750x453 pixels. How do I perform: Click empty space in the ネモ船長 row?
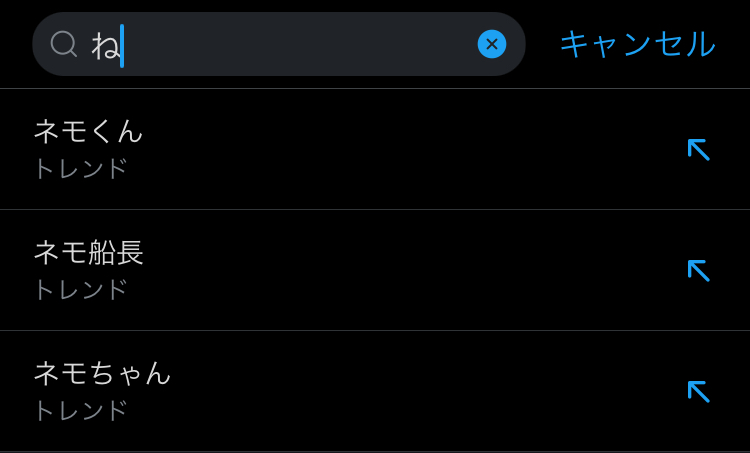tap(400, 270)
